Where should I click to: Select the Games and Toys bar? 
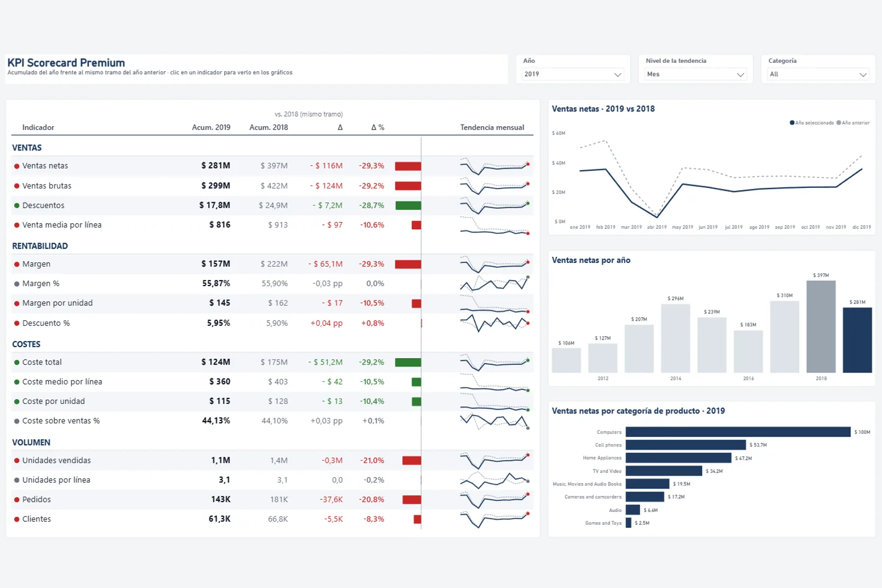pos(628,523)
